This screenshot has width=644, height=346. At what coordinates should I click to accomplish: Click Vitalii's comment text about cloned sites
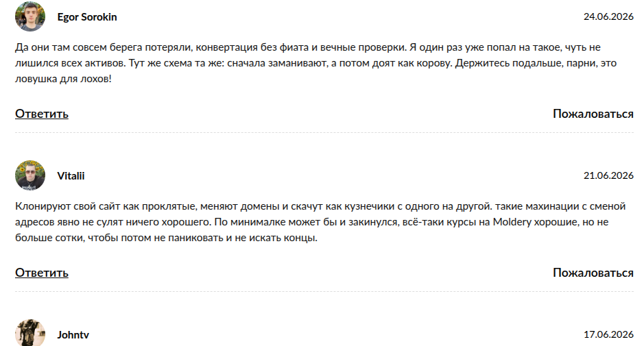pos(320,221)
